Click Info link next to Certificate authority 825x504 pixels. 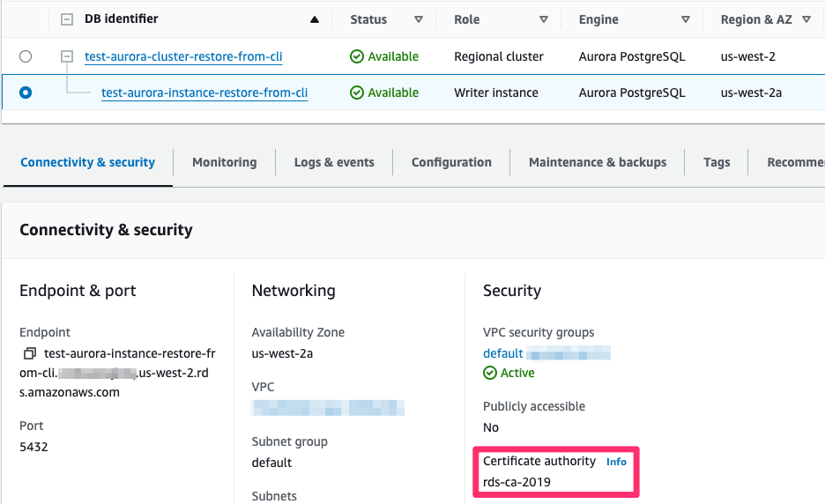pos(616,462)
